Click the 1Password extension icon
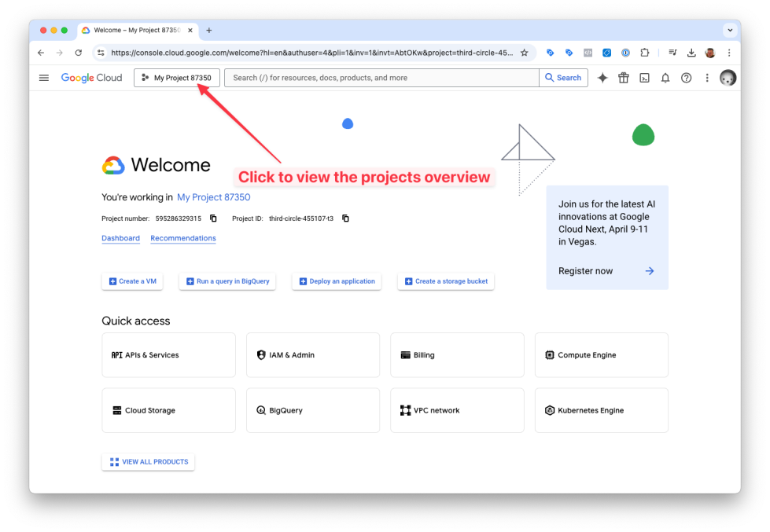This screenshot has width=770, height=532. pyautogui.click(x=625, y=53)
